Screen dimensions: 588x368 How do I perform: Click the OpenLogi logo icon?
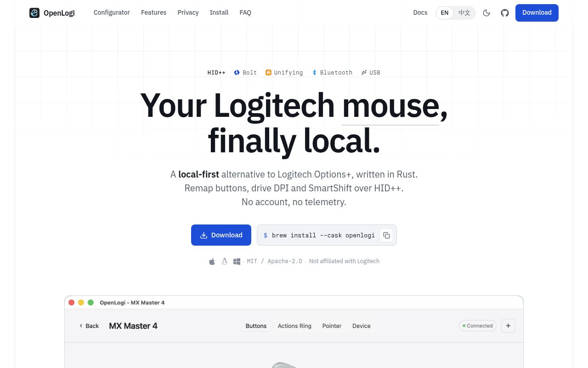coord(34,13)
